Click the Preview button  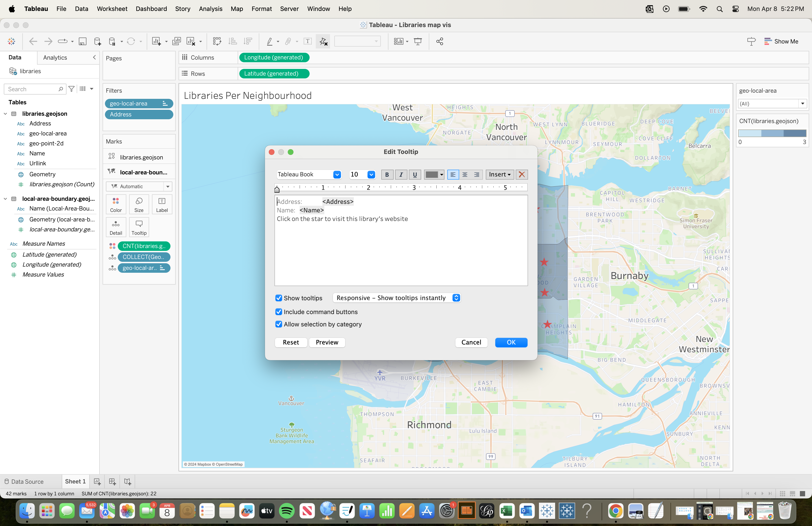[327, 342]
